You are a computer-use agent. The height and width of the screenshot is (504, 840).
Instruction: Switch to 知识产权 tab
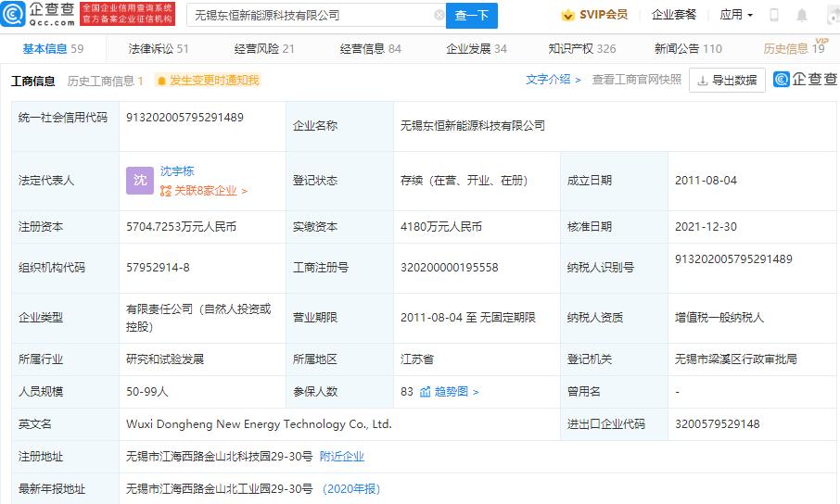[x=582, y=49]
